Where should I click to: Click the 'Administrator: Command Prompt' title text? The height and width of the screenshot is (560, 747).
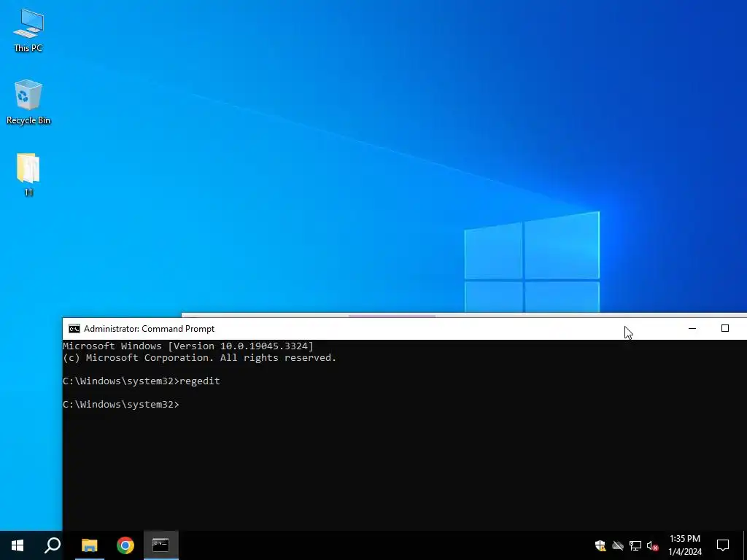click(149, 329)
